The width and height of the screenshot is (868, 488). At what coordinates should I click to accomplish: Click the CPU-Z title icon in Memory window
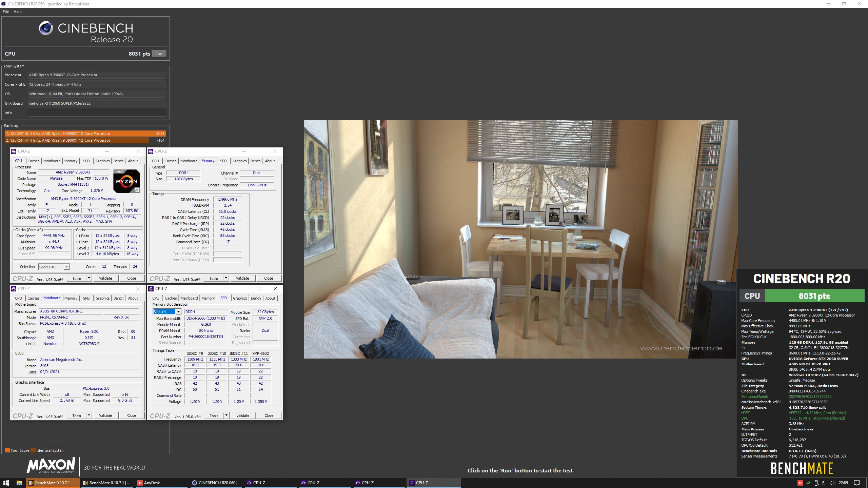tap(151, 151)
